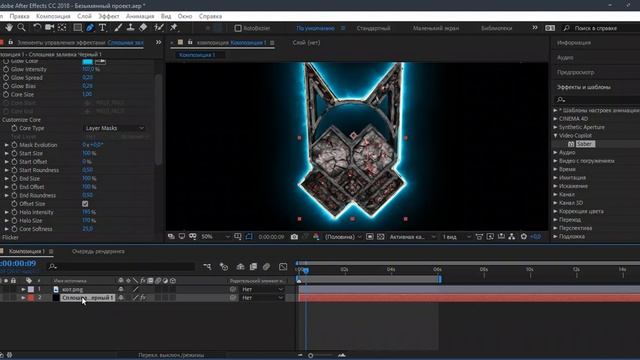
Task: Select the Rectangle shape tool
Action: click(x=78, y=27)
